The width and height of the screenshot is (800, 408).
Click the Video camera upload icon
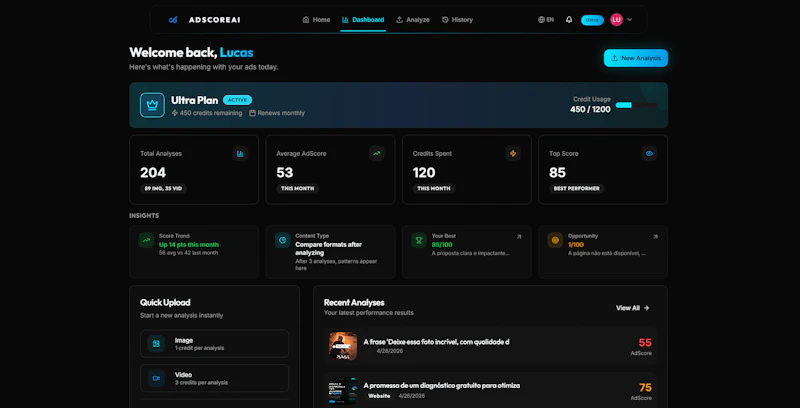156,378
